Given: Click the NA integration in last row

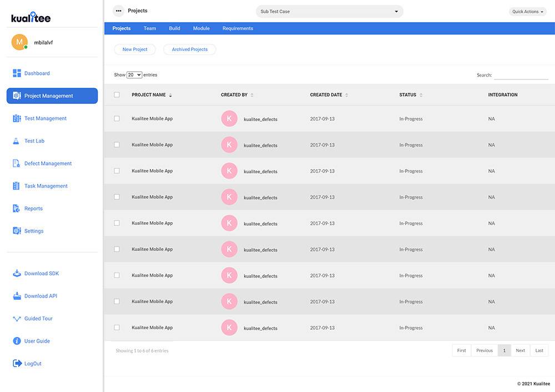Looking at the screenshot, I should 492,328.
